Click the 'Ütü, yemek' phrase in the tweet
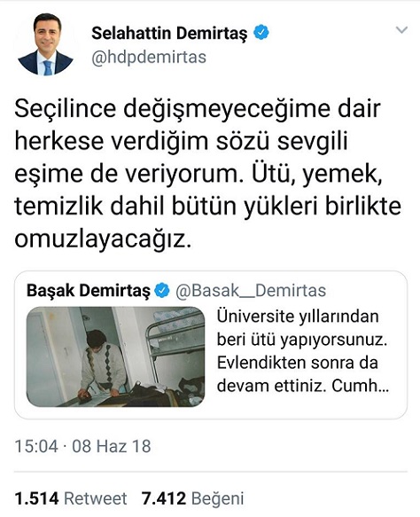 317,174
